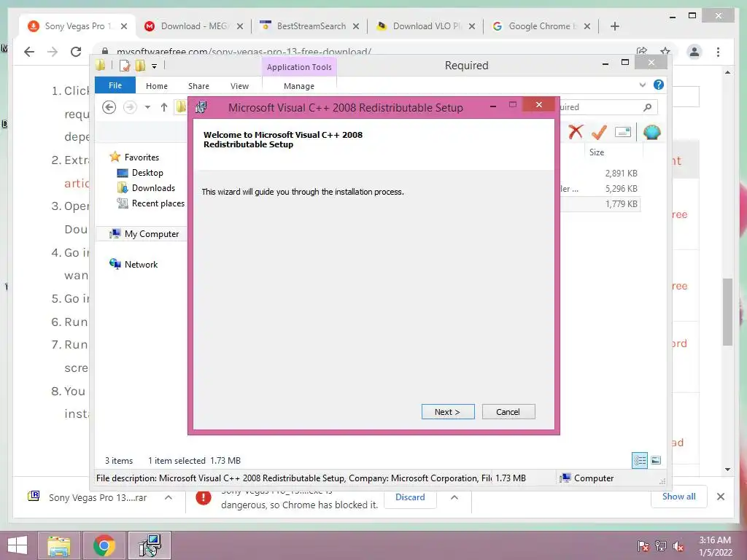Click Next in the Visual C++ setup wizard
747x560 pixels.
[x=448, y=412]
